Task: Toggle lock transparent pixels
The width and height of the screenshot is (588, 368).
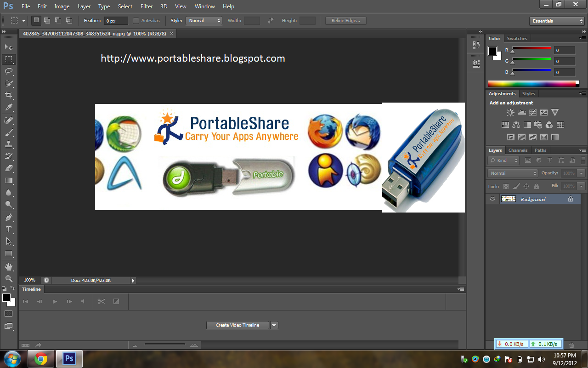Action: pyautogui.click(x=506, y=186)
